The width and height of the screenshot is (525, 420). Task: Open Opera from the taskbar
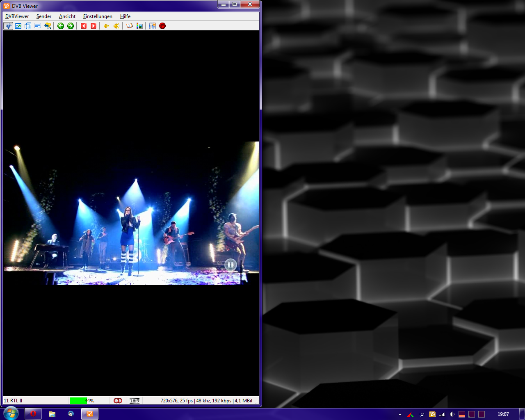click(33, 414)
